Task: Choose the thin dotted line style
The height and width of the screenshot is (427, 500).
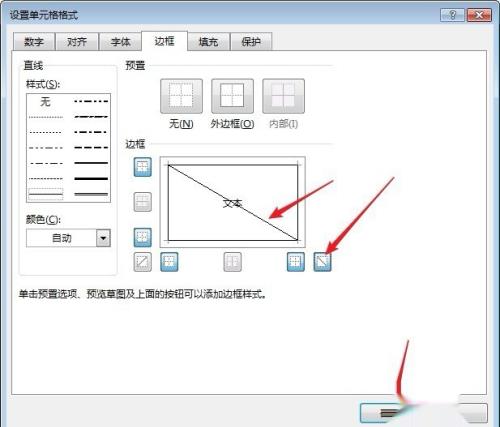Action: pos(46,132)
